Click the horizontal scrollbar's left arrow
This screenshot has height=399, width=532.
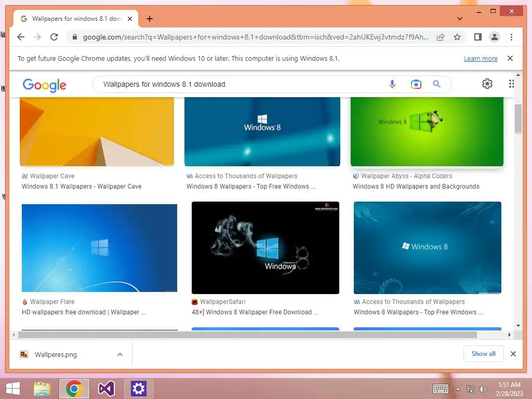(14, 335)
